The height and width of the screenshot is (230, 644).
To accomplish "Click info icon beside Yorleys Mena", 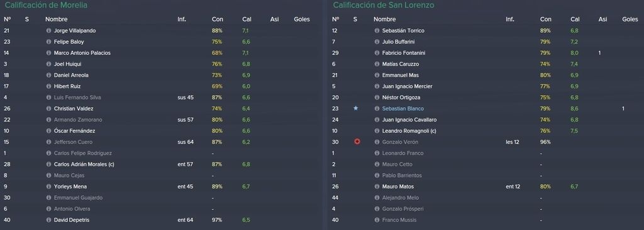I will [x=48, y=187].
